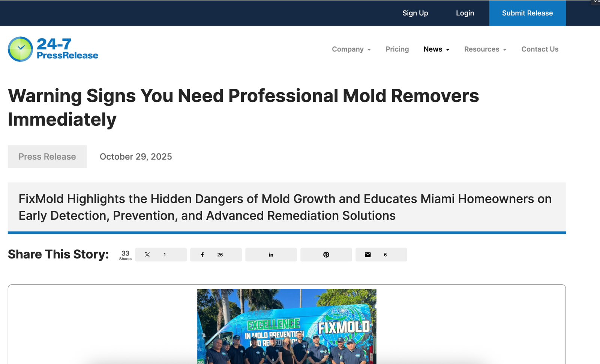
Task: Share story on LinkedIn
Action: coord(271,255)
